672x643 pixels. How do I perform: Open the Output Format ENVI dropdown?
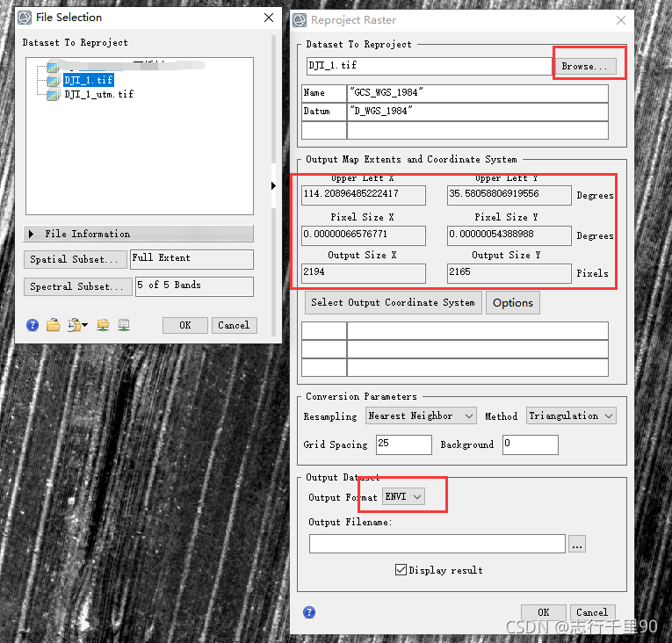[x=404, y=497]
